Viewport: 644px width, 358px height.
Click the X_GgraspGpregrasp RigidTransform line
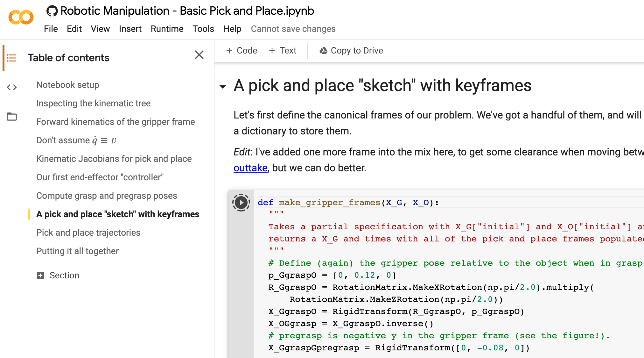pos(399,348)
